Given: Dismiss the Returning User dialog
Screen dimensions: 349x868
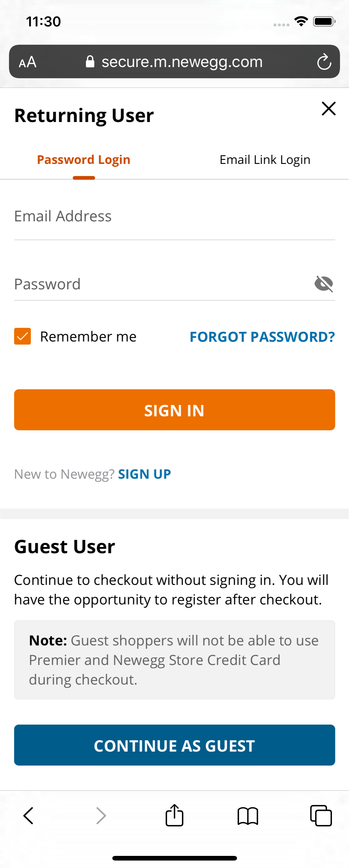Looking at the screenshot, I should tap(329, 109).
